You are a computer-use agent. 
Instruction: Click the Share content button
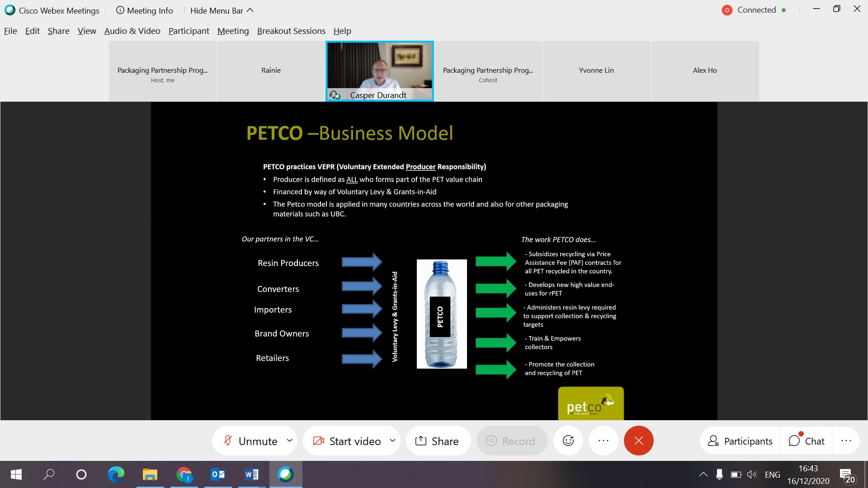point(438,441)
